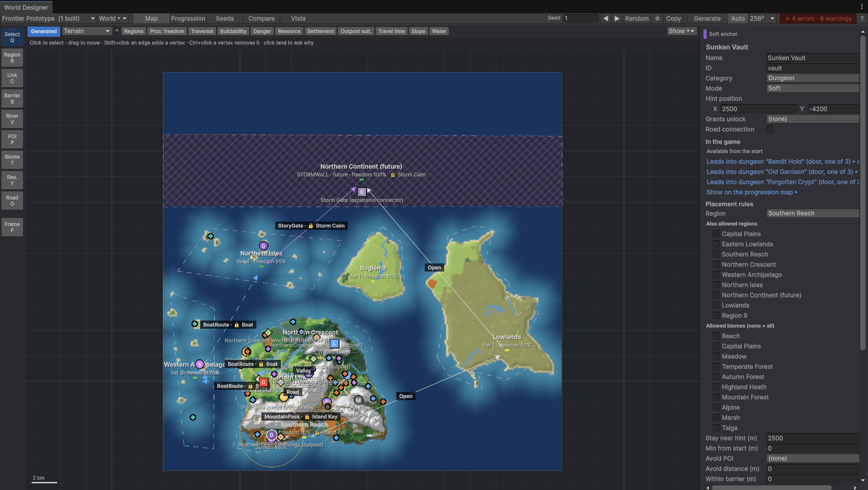Click the Seed input field
The height and width of the screenshot is (490, 868).
pos(581,18)
